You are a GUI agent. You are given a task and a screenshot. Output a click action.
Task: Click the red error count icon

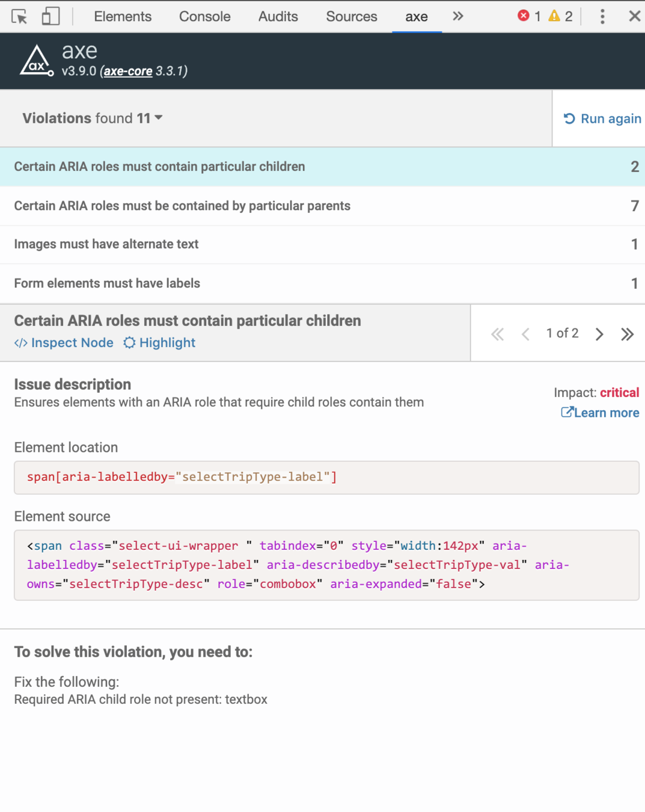click(524, 16)
